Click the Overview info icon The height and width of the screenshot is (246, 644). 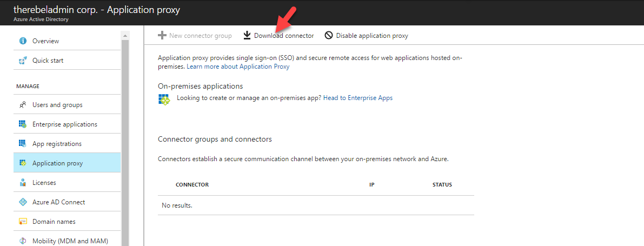pos(23,41)
